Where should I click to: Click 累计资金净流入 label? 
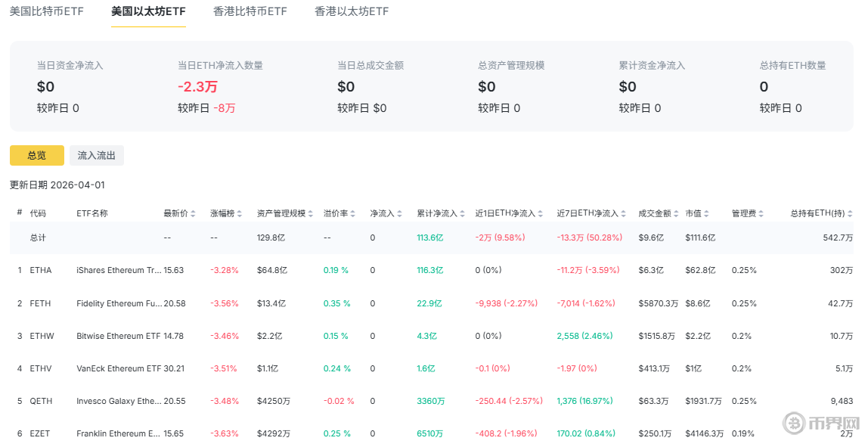tap(652, 65)
